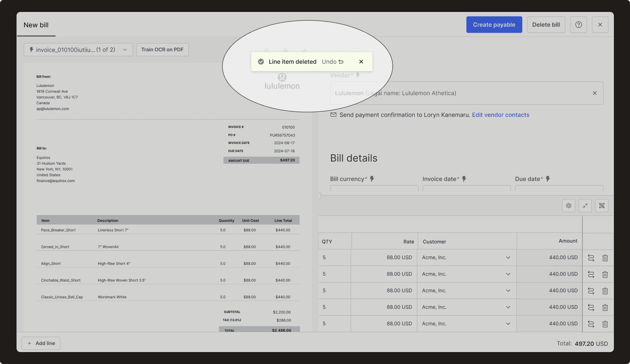
Task: Click Edit vendor contacts link
Action: pyautogui.click(x=500, y=115)
